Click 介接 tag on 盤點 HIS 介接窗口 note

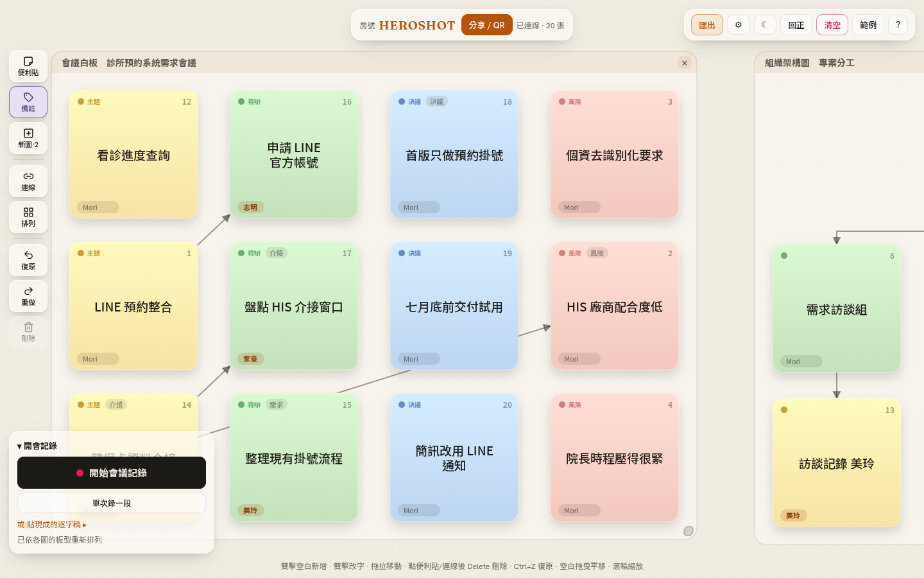pyautogui.click(x=277, y=253)
